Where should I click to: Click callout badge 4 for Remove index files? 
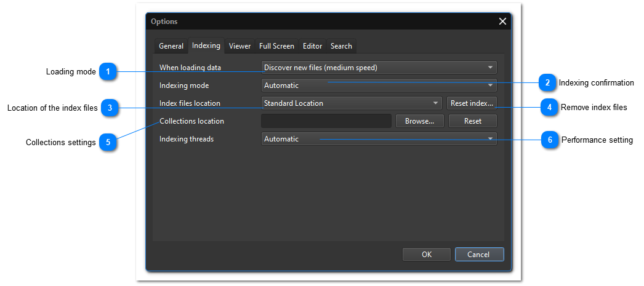click(549, 107)
